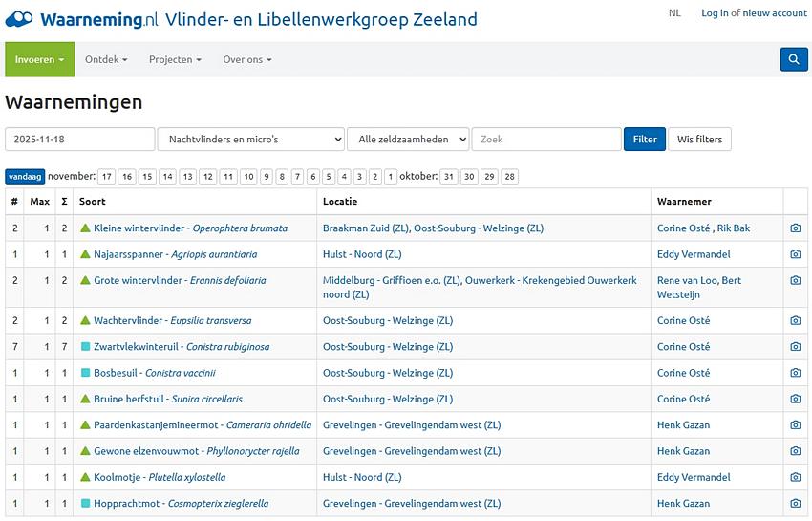Open camera icon for Bruine herfstuil row

tap(796, 399)
